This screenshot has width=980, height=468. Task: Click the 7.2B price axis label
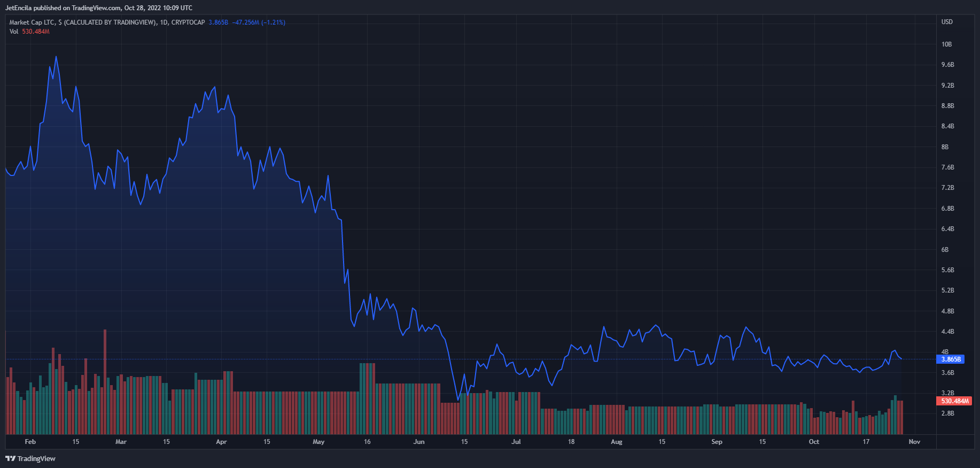click(947, 188)
